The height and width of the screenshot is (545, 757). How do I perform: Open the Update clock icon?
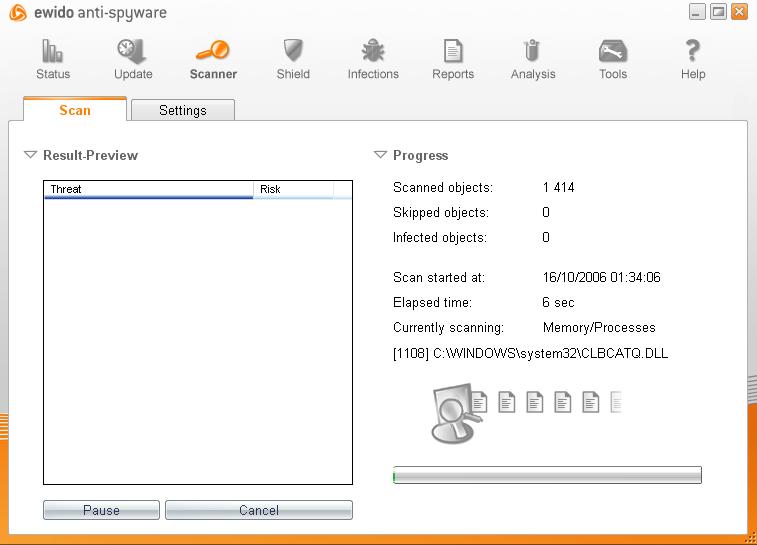point(132,51)
